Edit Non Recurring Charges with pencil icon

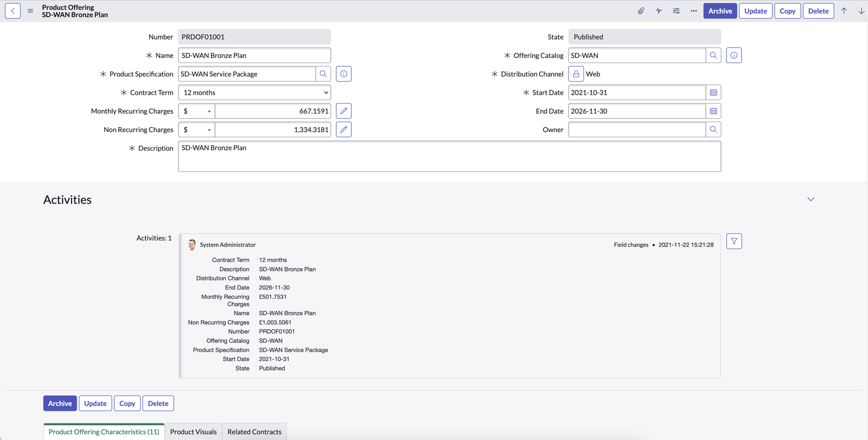pyautogui.click(x=344, y=129)
